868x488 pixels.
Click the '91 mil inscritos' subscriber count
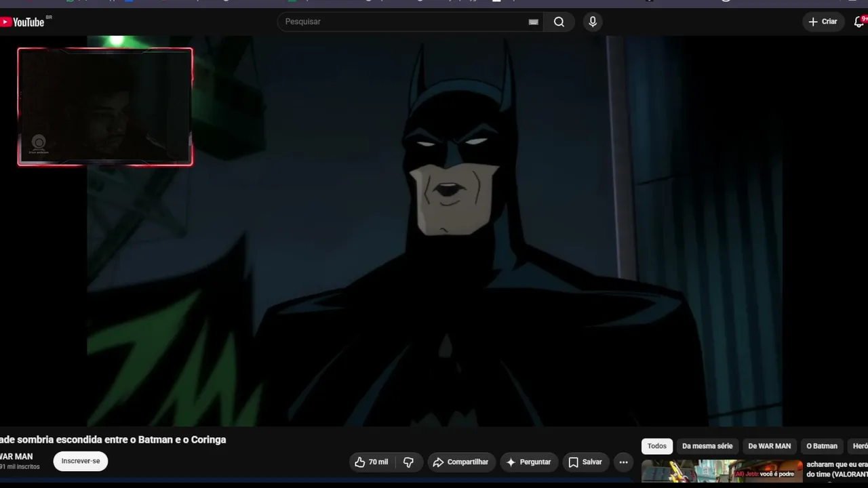(20, 467)
